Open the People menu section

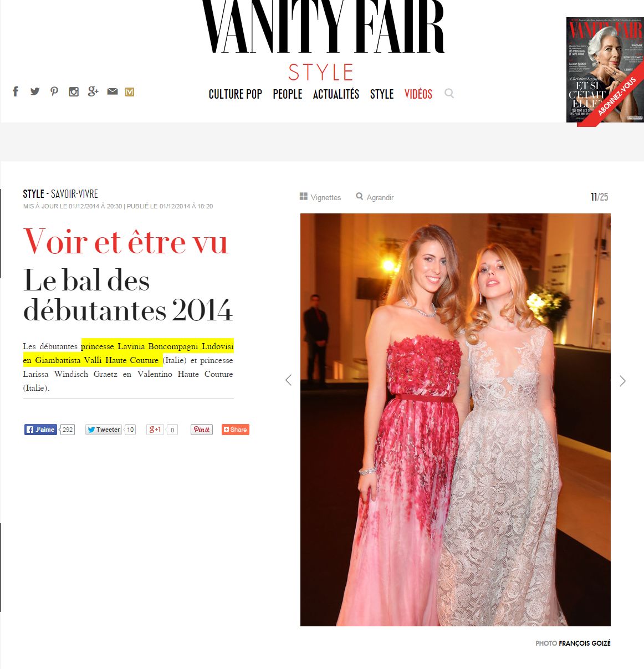click(288, 94)
